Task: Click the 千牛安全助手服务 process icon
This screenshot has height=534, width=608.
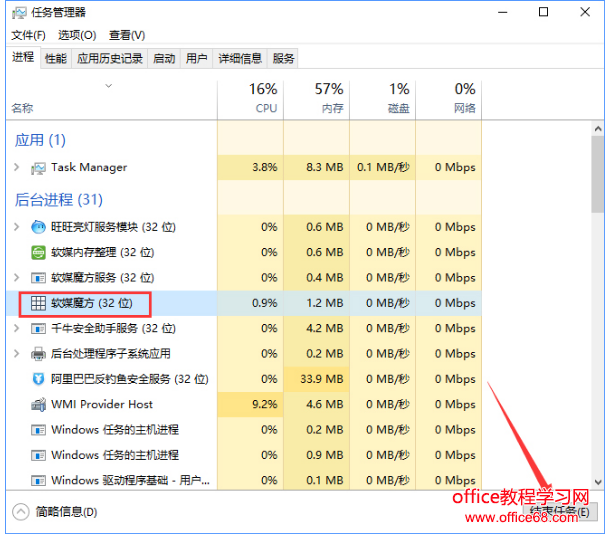Action: click(38, 329)
